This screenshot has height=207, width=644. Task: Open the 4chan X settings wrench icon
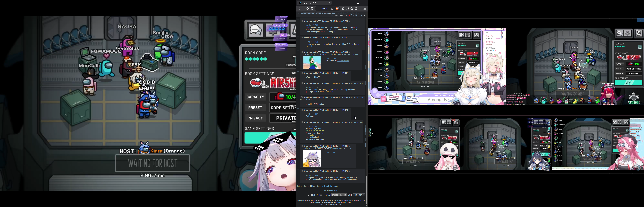point(362,16)
